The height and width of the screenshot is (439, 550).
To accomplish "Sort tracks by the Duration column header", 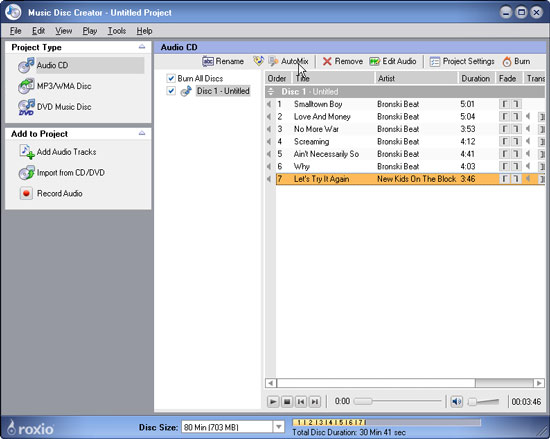I will click(477, 78).
